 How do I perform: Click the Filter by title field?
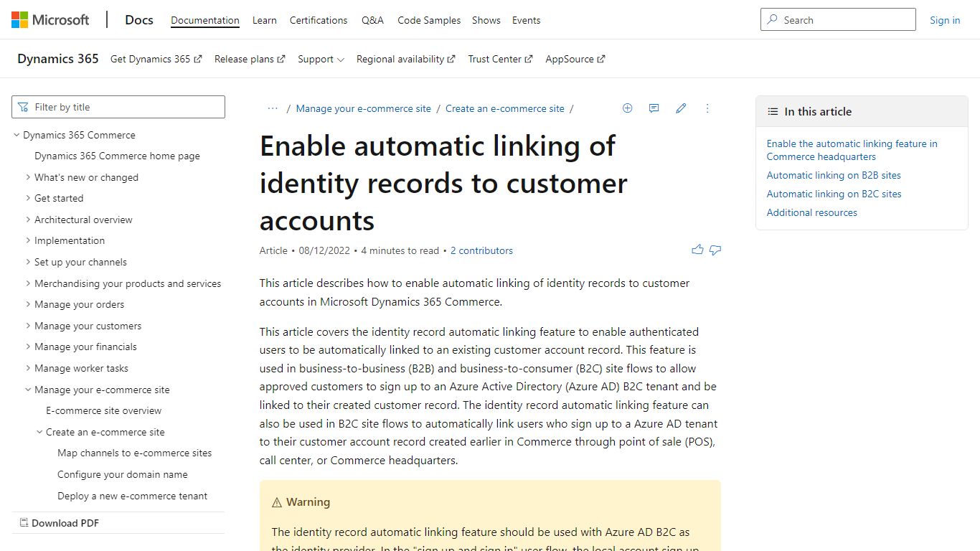[x=118, y=107]
